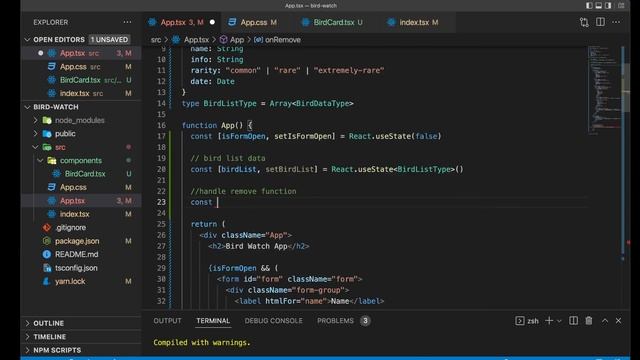Open the README.md file
Screen dimensions: 640x360
coord(81,254)
